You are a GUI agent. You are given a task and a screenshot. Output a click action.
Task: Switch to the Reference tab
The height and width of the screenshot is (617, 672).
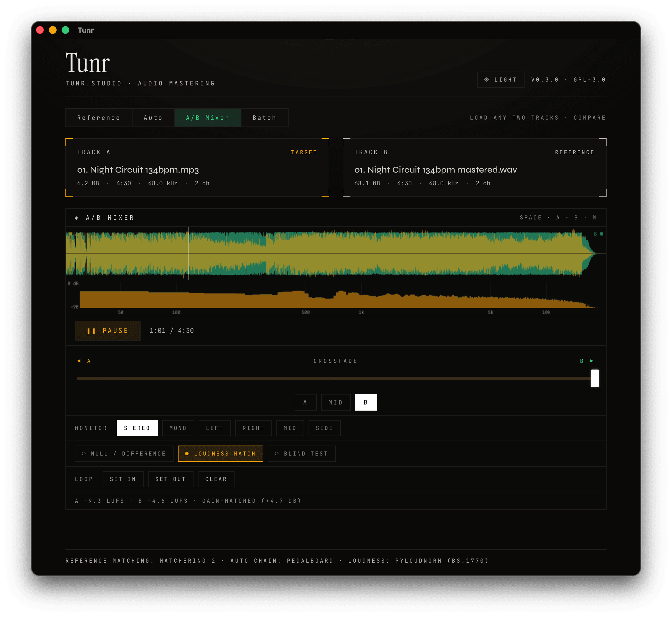click(99, 118)
